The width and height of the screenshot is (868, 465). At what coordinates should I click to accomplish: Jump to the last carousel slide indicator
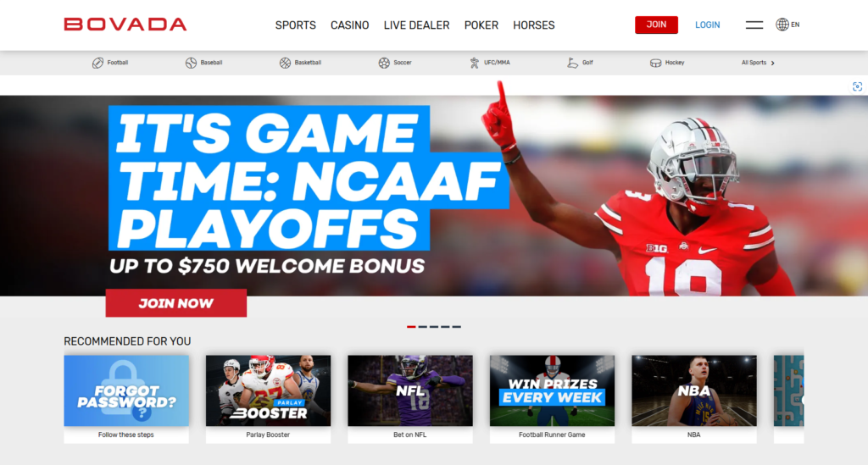point(456,327)
